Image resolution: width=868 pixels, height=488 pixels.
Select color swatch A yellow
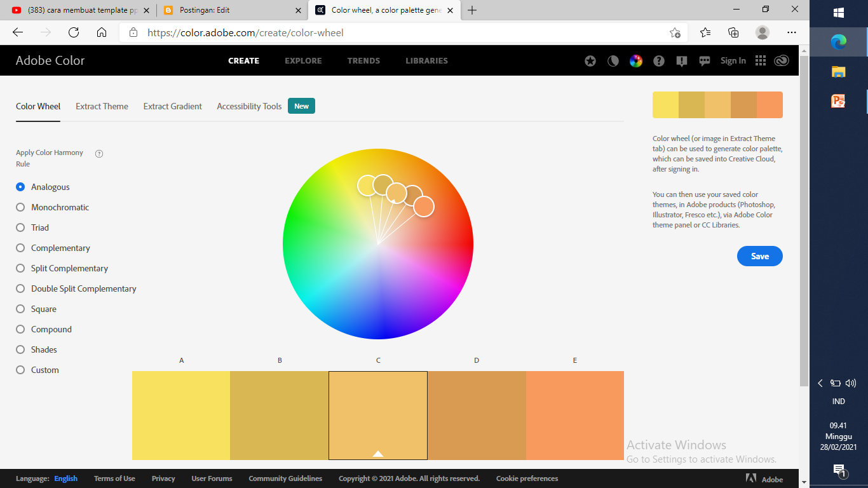coord(181,416)
